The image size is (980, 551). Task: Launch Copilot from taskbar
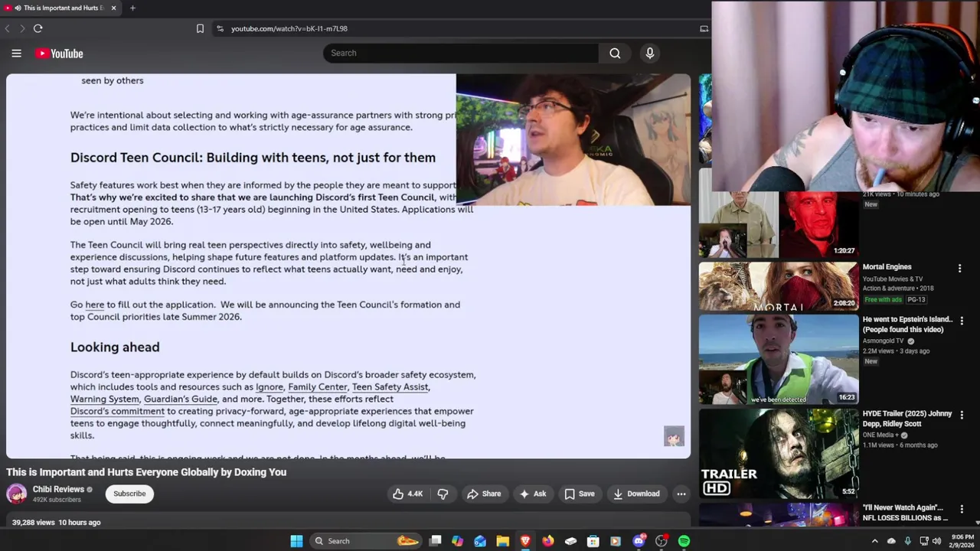457,541
